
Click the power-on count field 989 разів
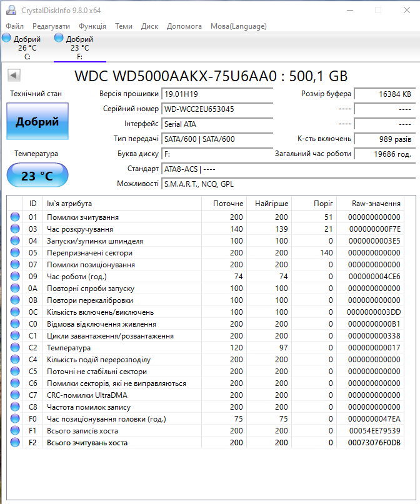click(x=384, y=139)
